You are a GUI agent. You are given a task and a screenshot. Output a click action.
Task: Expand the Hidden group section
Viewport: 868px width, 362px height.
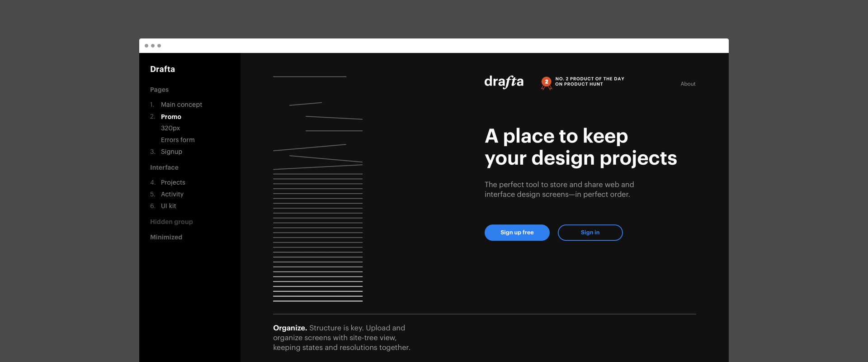[171, 222]
